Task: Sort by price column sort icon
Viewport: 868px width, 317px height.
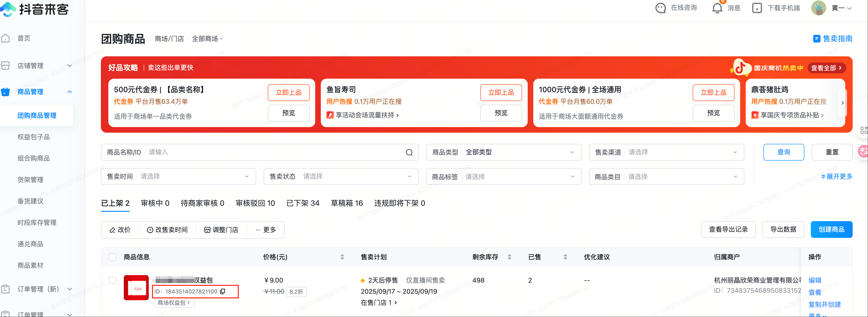Action: 342,257
